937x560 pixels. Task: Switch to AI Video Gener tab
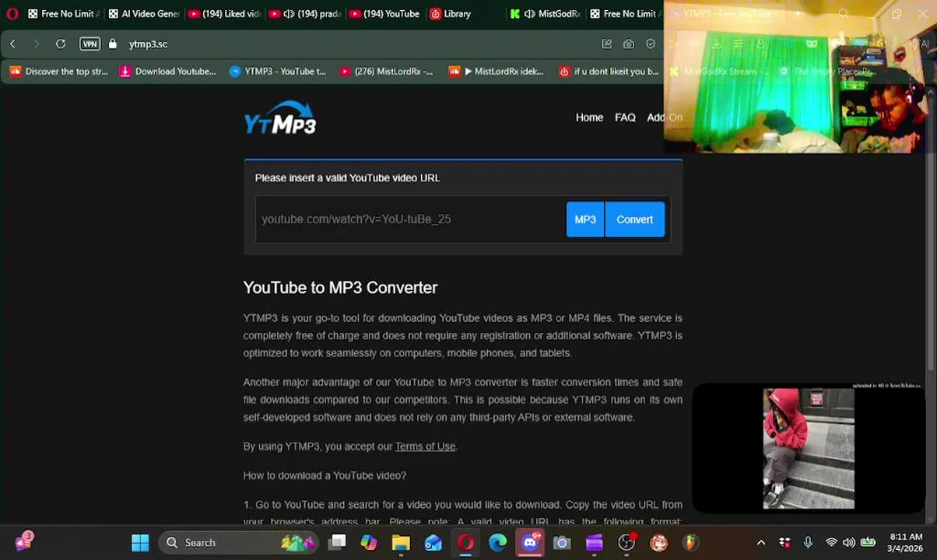click(x=144, y=13)
